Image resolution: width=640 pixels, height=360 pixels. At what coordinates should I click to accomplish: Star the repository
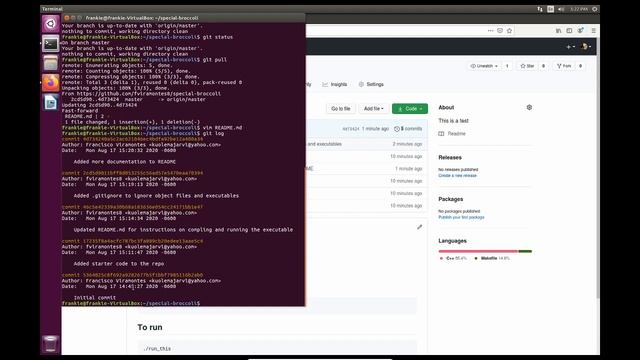527,66
